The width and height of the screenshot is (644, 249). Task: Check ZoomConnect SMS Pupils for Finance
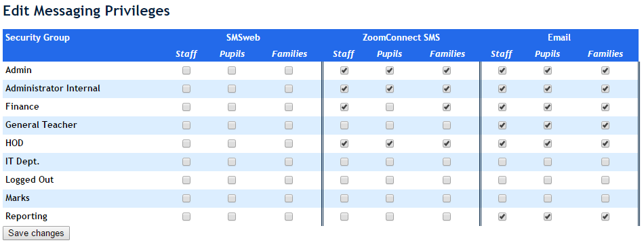[x=390, y=107]
